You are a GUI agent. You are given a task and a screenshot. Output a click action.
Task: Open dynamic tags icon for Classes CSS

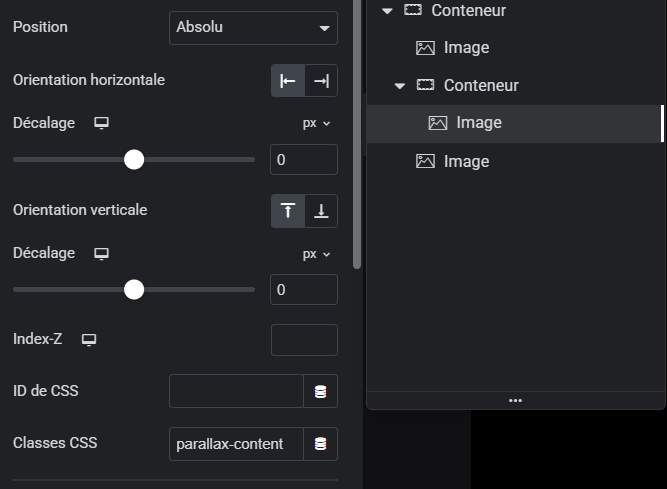click(x=320, y=444)
